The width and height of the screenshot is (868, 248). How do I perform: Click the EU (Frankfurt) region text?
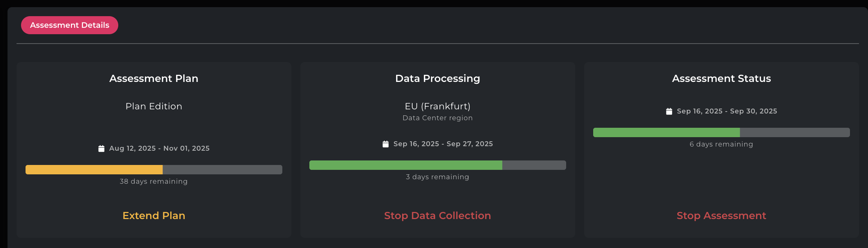point(437,106)
